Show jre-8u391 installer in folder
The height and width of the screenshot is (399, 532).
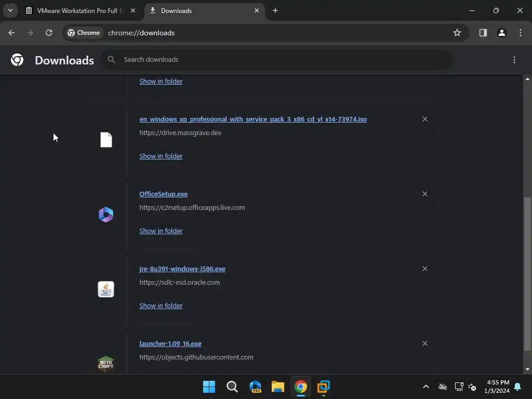click(x=161, y=305)
